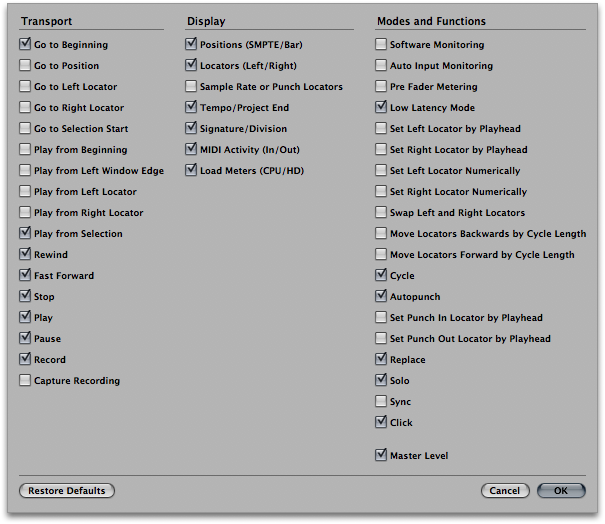Disable the Play checkbox
The width and height of the screenshot is (605, 524).
(25, 317)
